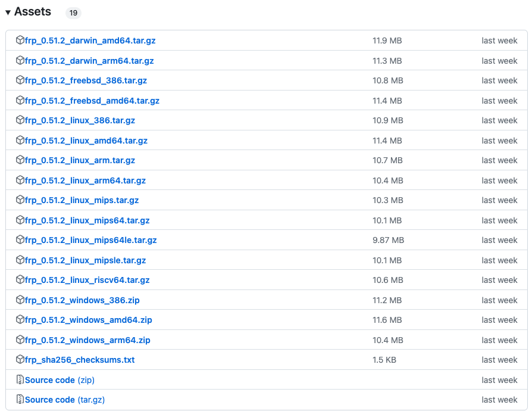Click package icon beside frp_0.51.2_linux_mips64le.tar.gz
The height and width of the screenshot is (411, 532).
[x=20, y=240]
